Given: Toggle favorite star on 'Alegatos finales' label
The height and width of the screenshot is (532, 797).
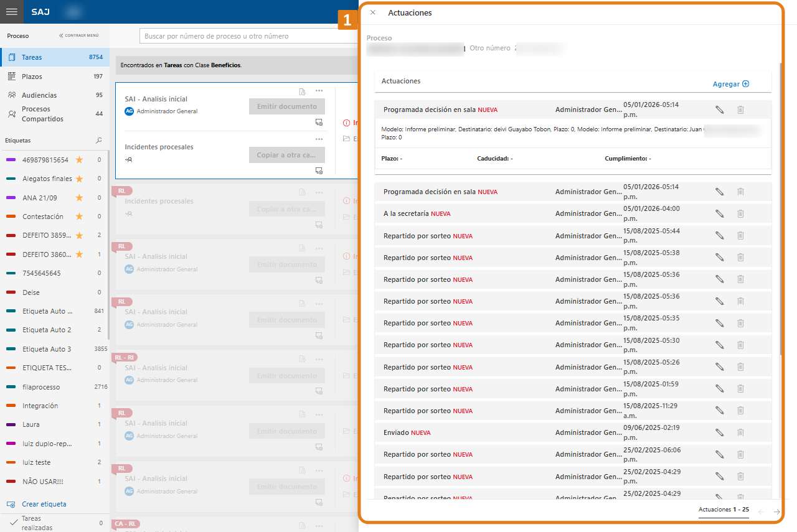Looking at the screenshot, I should click(x=79, y=179).
